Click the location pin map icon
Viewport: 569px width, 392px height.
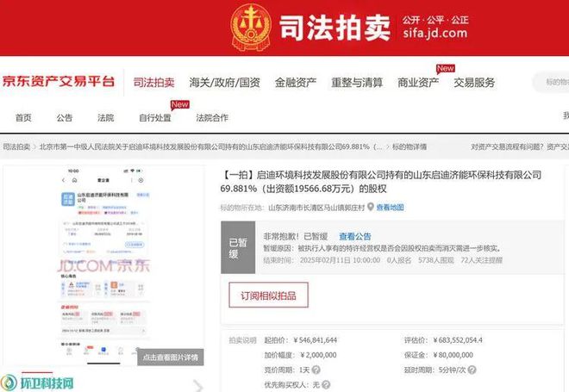(x=371, y=207)
